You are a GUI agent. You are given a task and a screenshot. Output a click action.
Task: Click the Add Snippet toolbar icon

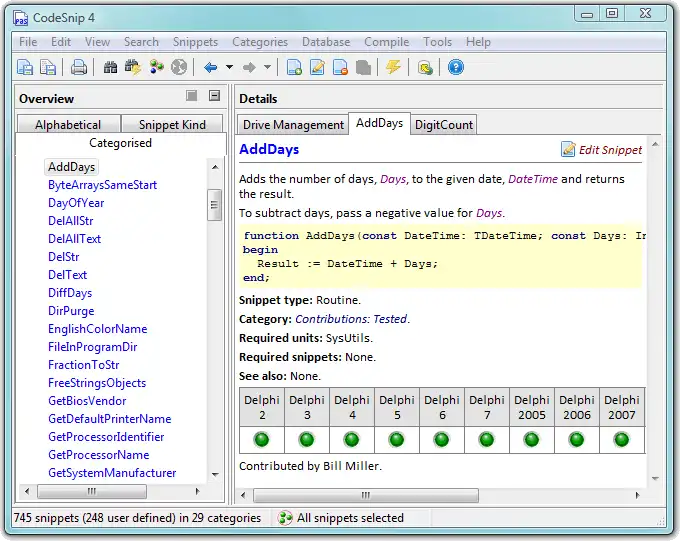point(295,68)
